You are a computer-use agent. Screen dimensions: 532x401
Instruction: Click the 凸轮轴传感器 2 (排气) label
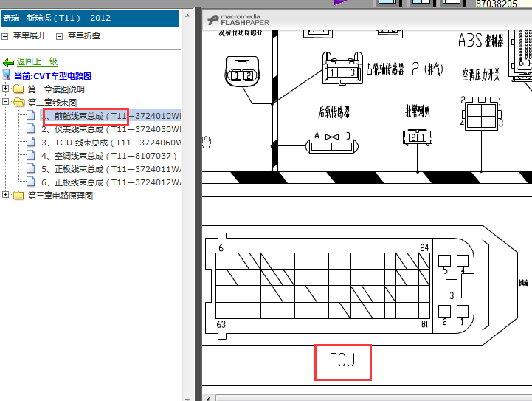[405, 69]
